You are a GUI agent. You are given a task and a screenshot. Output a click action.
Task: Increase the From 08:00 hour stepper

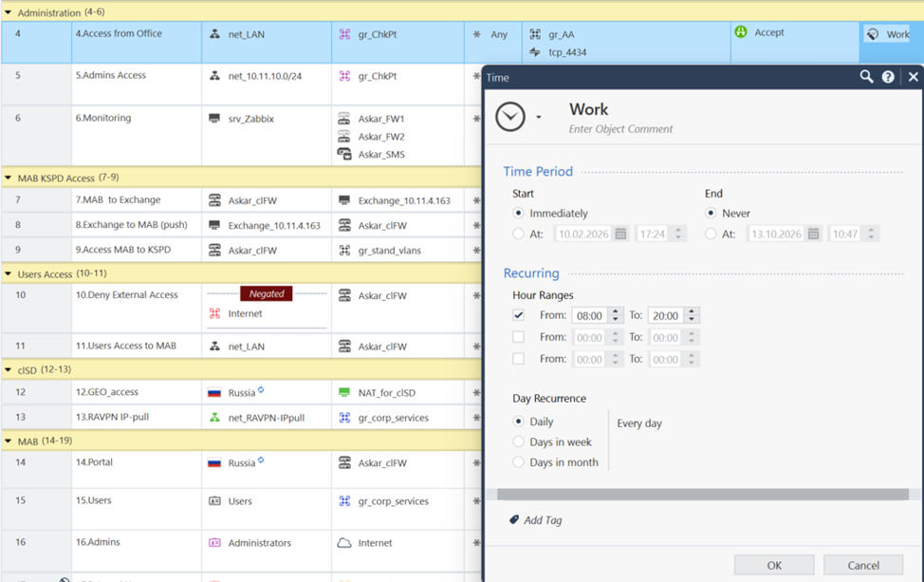[x=616, y=311]
